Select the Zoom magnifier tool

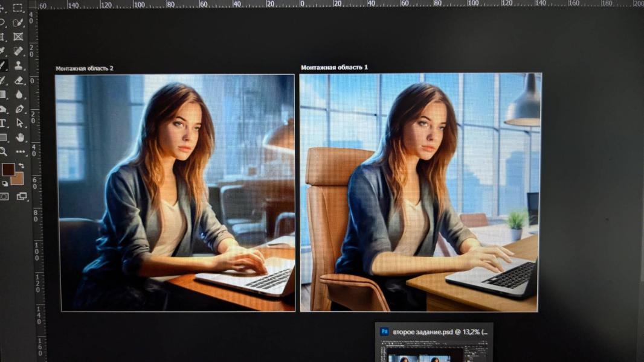3,151
